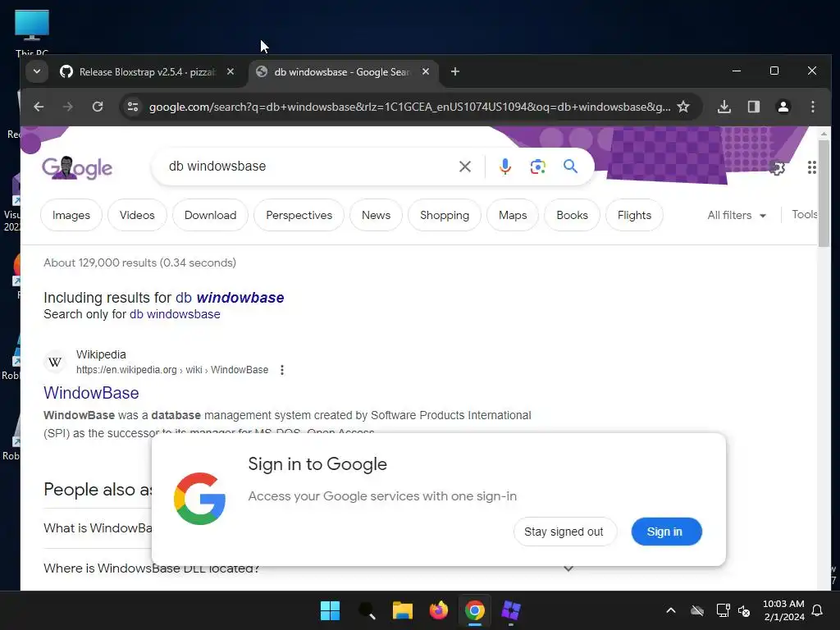Filter results by Videos

(x=137, y=215)
